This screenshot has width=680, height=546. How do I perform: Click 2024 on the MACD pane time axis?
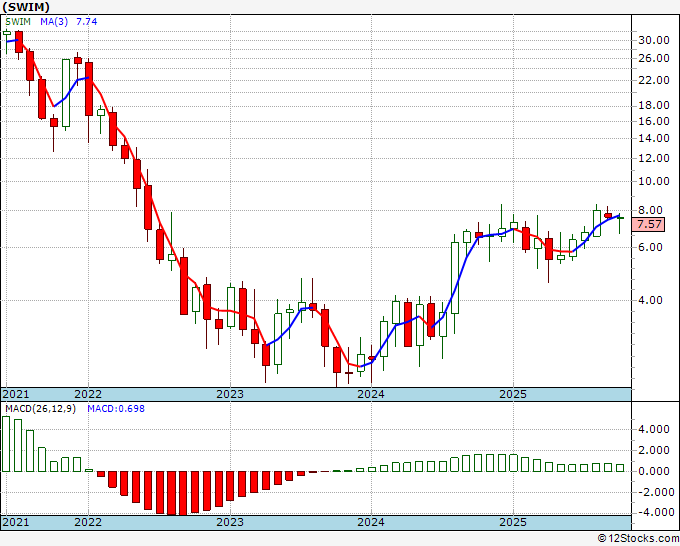(371, 522)
